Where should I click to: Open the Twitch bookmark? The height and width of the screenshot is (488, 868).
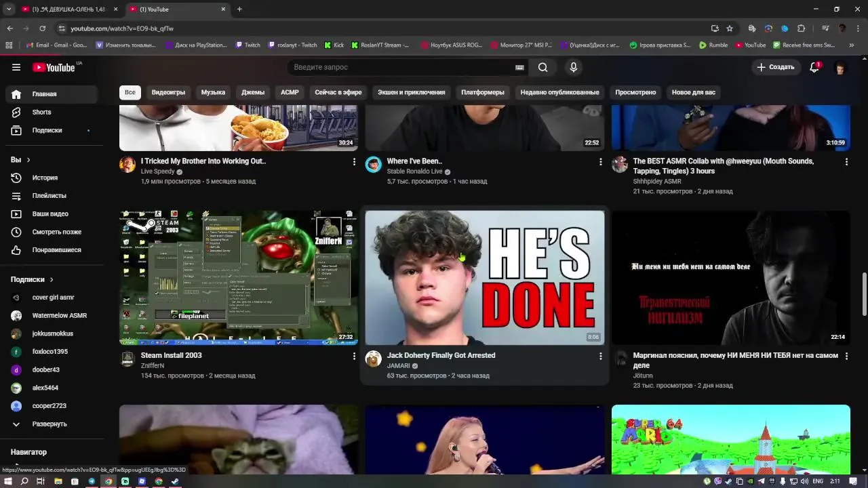(248, 45)
